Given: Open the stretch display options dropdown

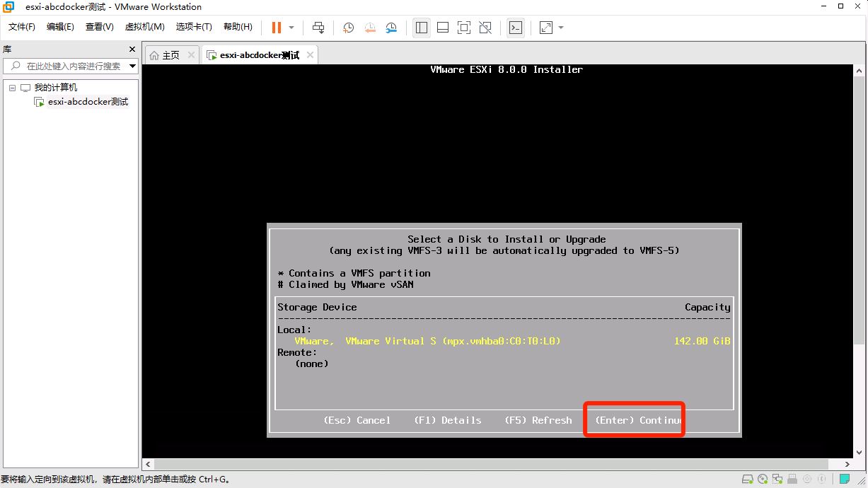Looking at the screenshot, I should point(561,28).
